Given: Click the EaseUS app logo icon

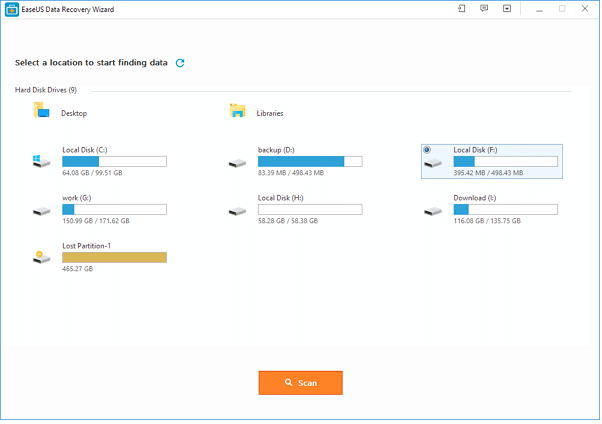Looking at the screenshot, I should click(12, 10).
